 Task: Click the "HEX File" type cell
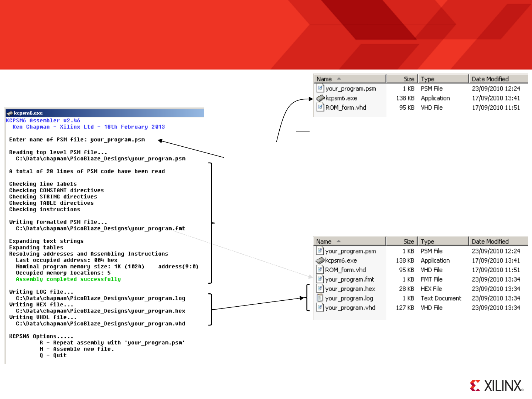click(x=431, y=289)
